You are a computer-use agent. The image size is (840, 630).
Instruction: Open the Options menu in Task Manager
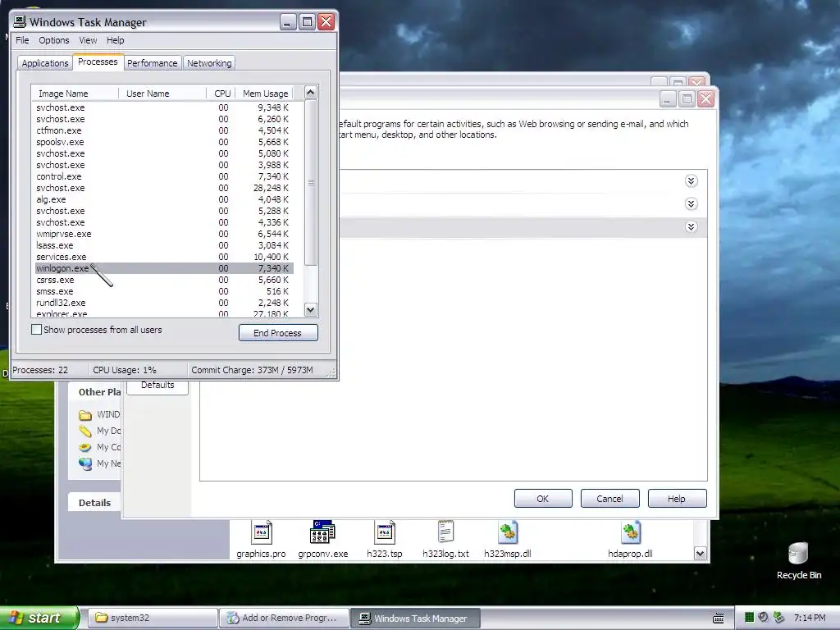[53, 40]
